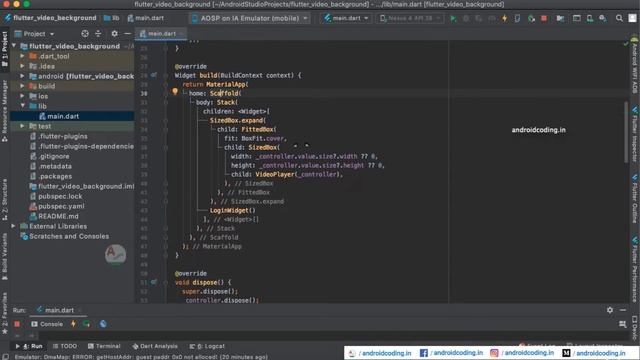Open Structure side tool window
Screen dimensions: 640x360
pyautogui.click(x=4, y=200)
